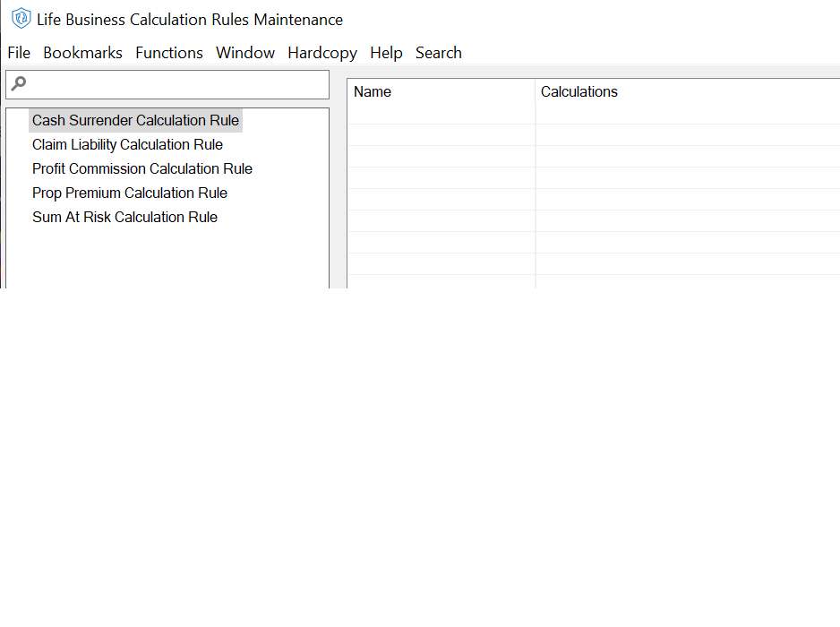Click the Name column header
The width and height of the screenshot is (840, 627).
click(373, 91)
